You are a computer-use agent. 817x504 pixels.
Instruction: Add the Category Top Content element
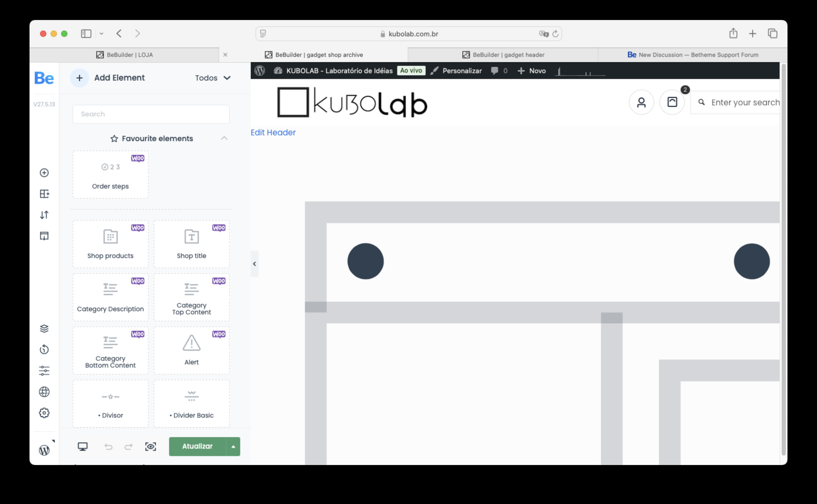[x=192, y=297]
